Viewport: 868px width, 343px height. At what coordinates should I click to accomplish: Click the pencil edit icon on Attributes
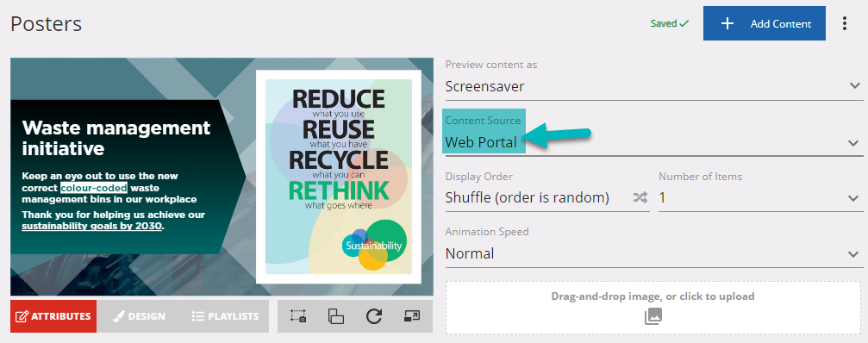click(22, 316)
